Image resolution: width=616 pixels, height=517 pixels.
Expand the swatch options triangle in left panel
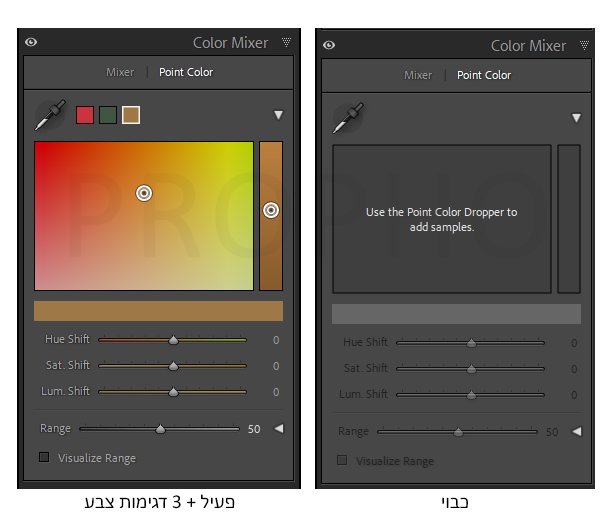278,115
